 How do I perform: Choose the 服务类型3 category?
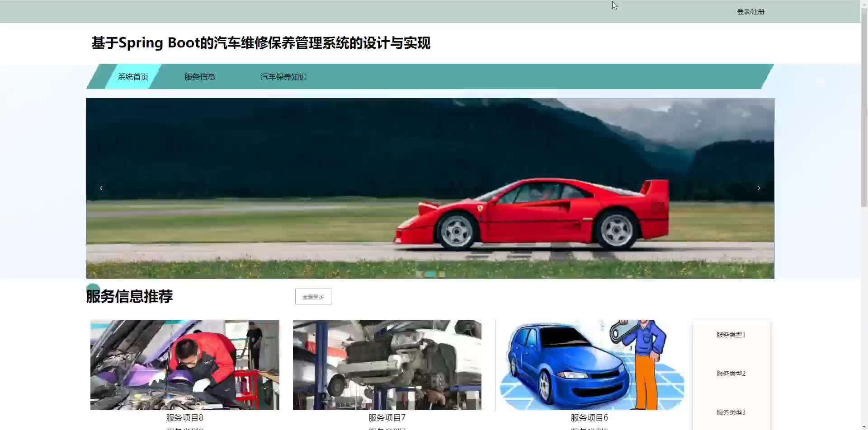[731, 412]
